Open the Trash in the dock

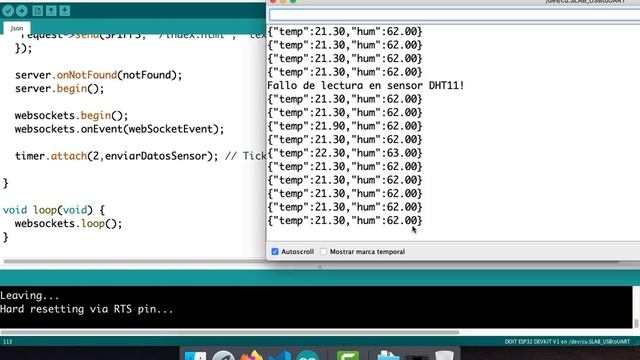click(x=444, y=355)
